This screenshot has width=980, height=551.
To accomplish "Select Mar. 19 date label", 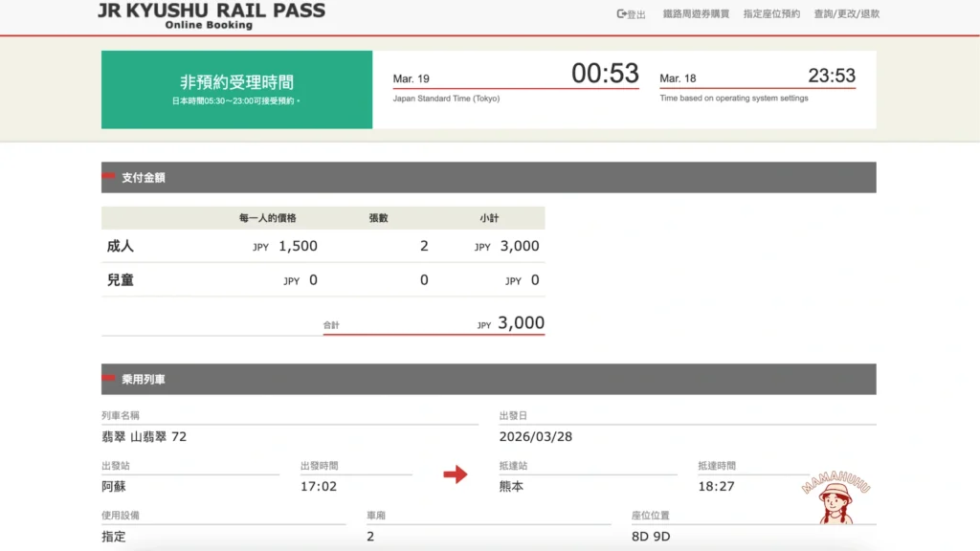I will coord(411,78).
